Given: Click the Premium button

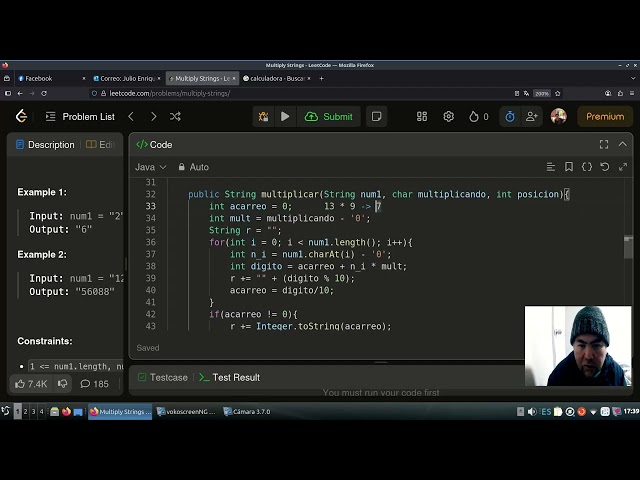Looking at the screenshot, I should pos(605,117).
